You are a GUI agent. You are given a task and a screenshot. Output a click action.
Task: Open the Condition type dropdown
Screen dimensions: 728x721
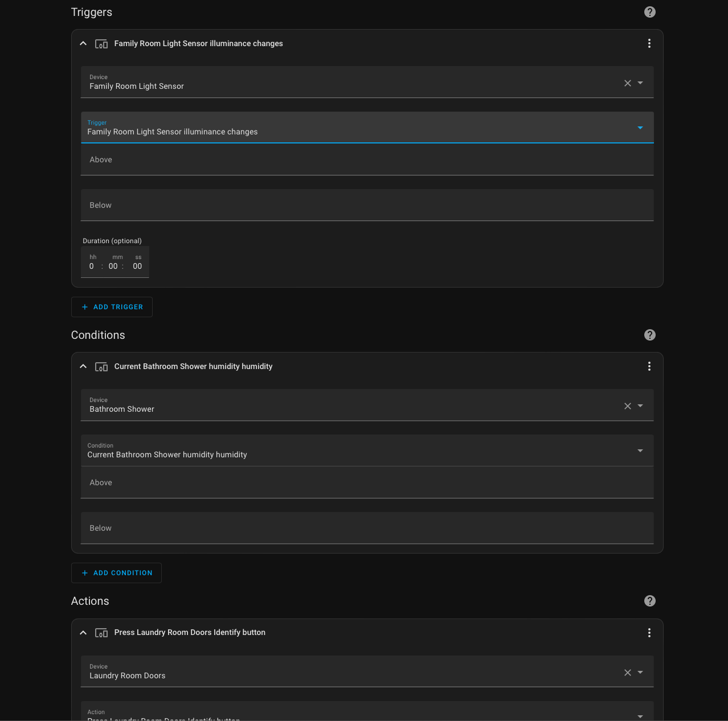pos(640,450)
